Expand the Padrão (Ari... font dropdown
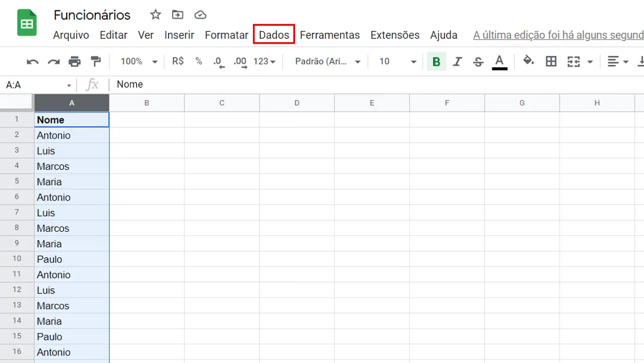Image resolution: width=644 pixels, height=363 pixels. pyautogui.click(x=328, y=61)
